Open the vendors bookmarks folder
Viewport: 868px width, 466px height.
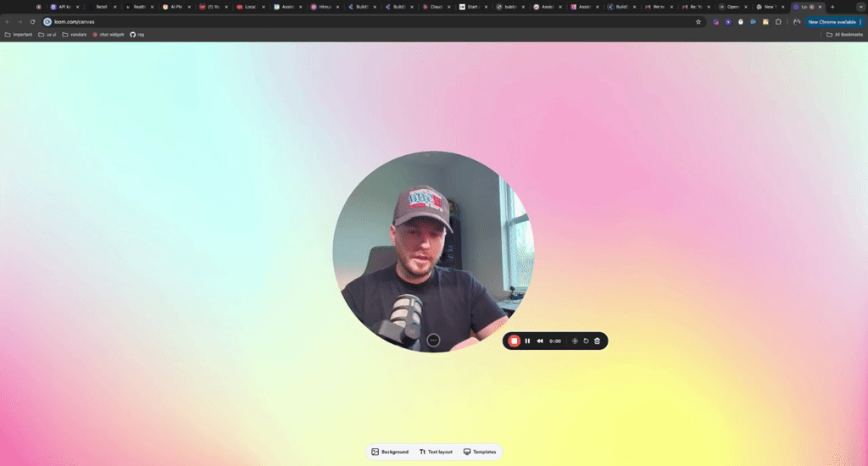[x=75, y=34]
